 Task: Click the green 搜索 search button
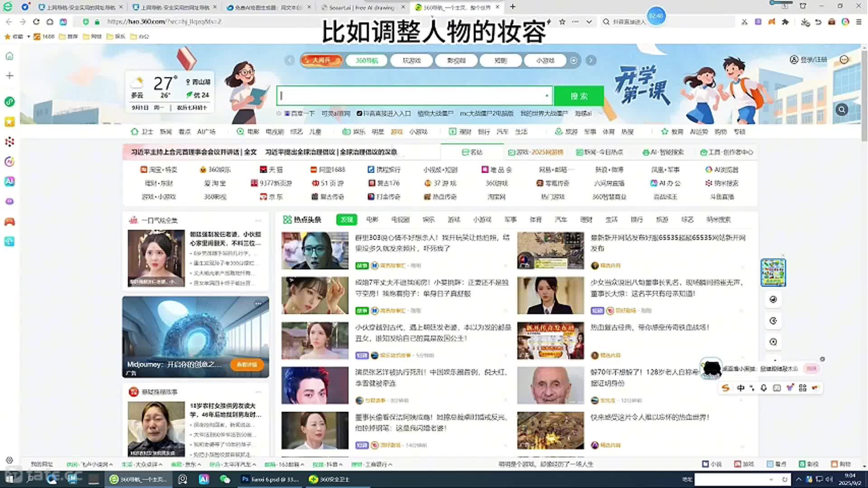pyautogui.click(x=579, y=95)
